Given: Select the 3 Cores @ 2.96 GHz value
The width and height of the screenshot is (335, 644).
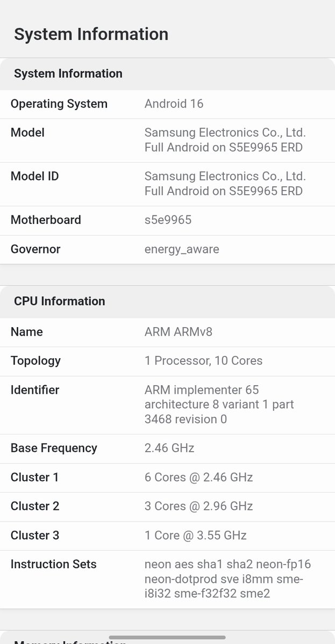Looking at the screenshot, I should (198, 506).
